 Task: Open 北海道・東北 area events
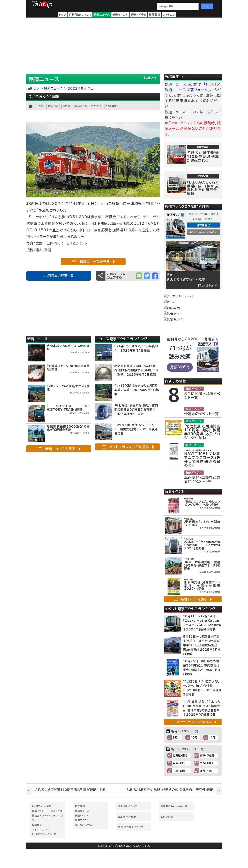tap(179, 755)
